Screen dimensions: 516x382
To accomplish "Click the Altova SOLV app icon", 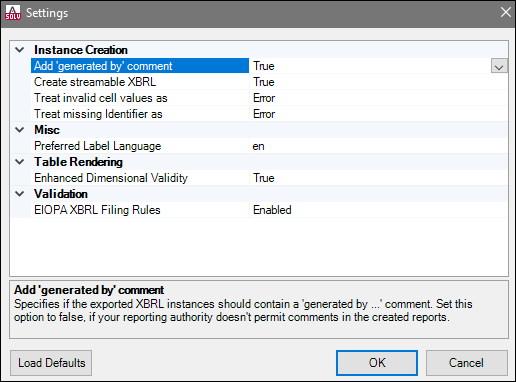I will pos(13,13).
